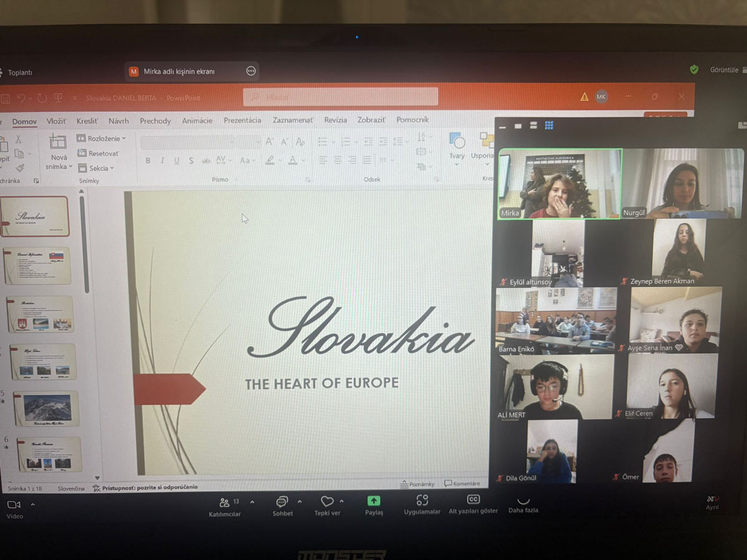Open the Sohbet chat icon
This screenshot has height=560, width=747.
(282, 502)
